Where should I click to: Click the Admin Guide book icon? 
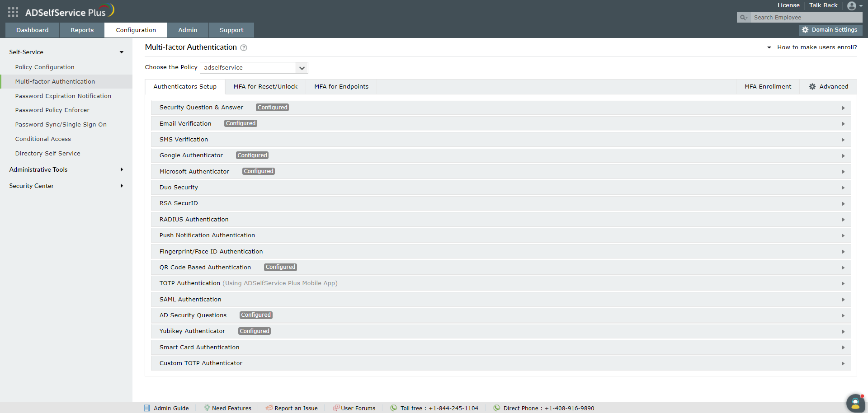click(147, 408)
